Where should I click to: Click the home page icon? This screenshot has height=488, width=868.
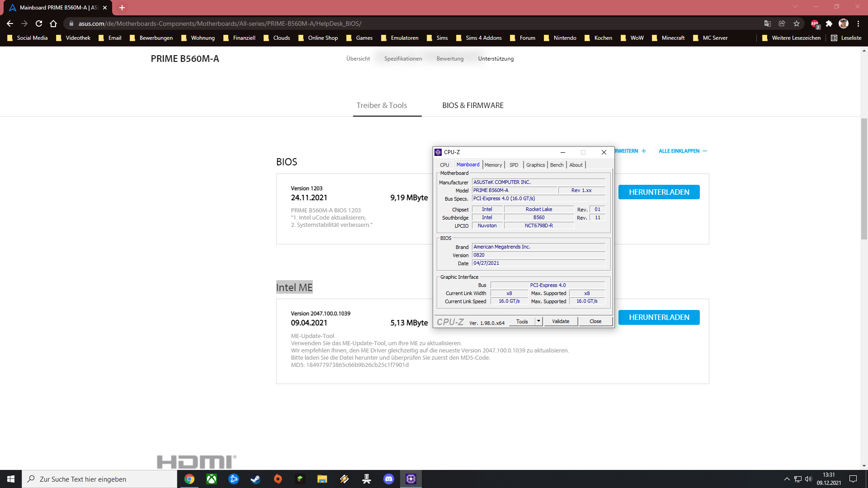(x=53, y=23)
